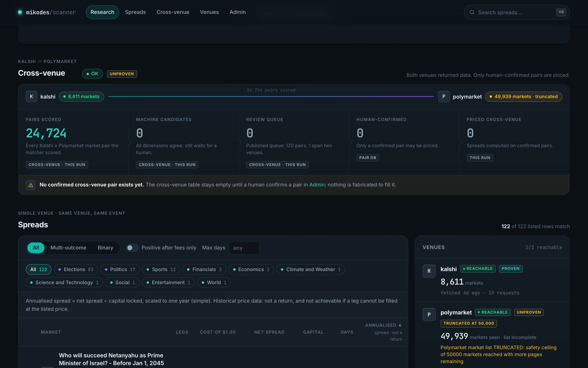
Task: Open the Spreads nav item
Action: pos(135,12)
